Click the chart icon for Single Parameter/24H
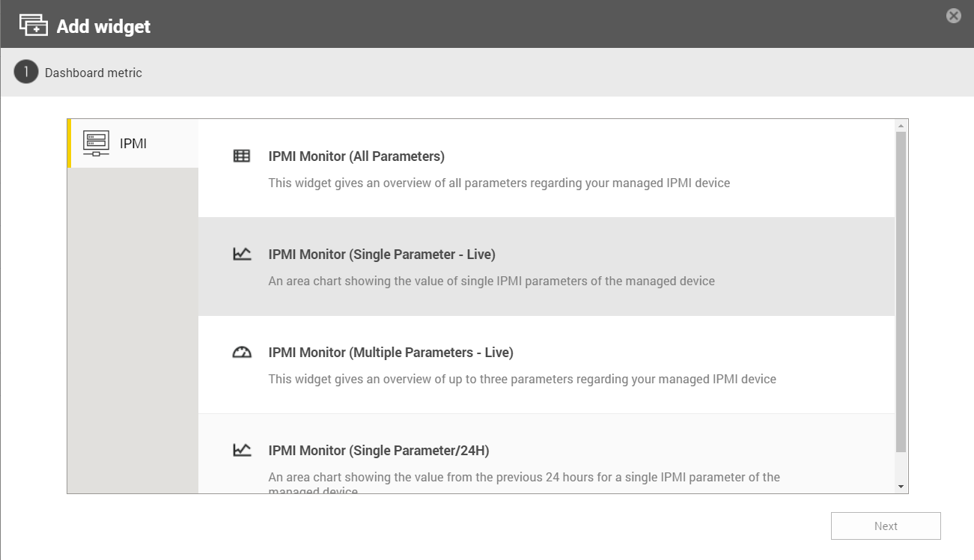 [x=242, y=450]
